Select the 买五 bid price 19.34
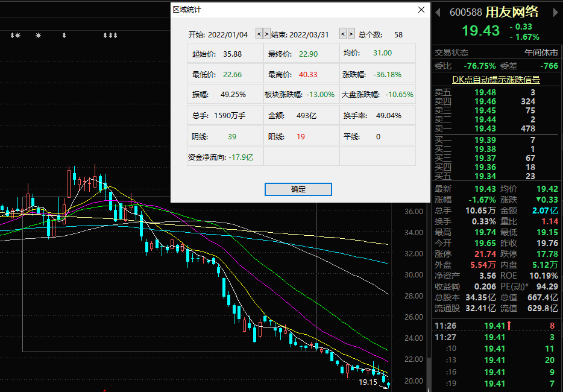Viewport: 563px width, 392px height. (485, 176)
